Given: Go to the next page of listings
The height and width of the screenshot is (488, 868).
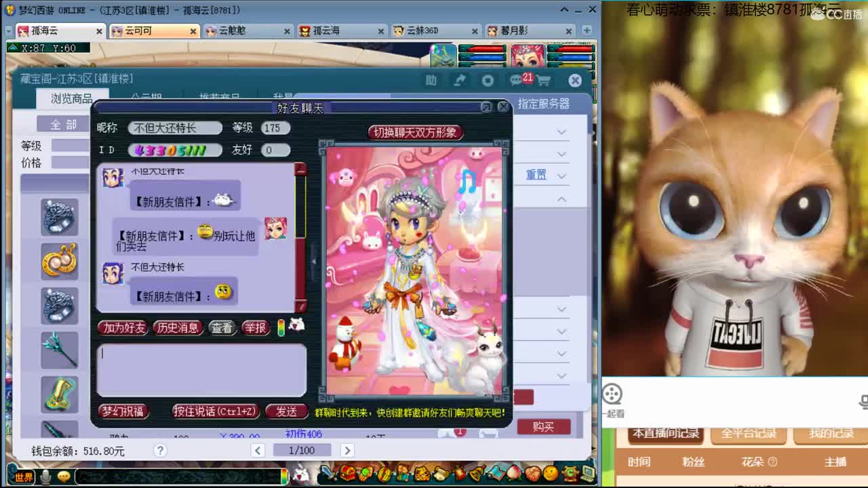Looking at the screenshot, I should [x=347, y=451].
